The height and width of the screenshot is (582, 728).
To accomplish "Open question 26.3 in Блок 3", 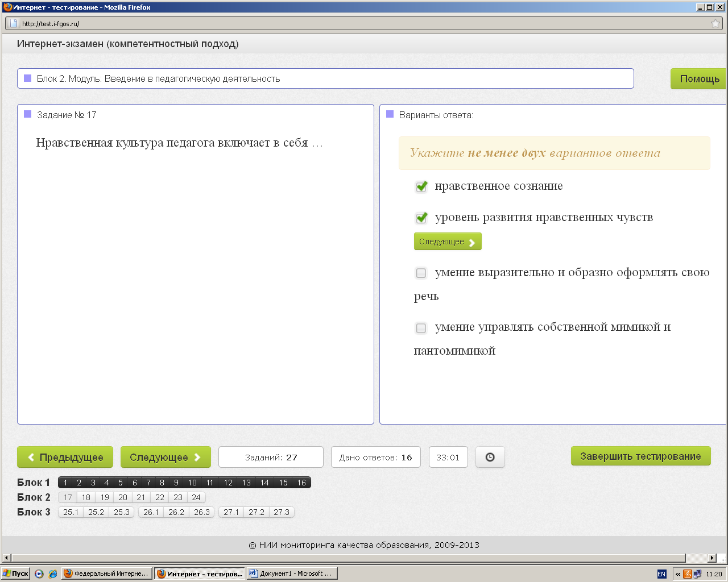I will pos(202,512).
